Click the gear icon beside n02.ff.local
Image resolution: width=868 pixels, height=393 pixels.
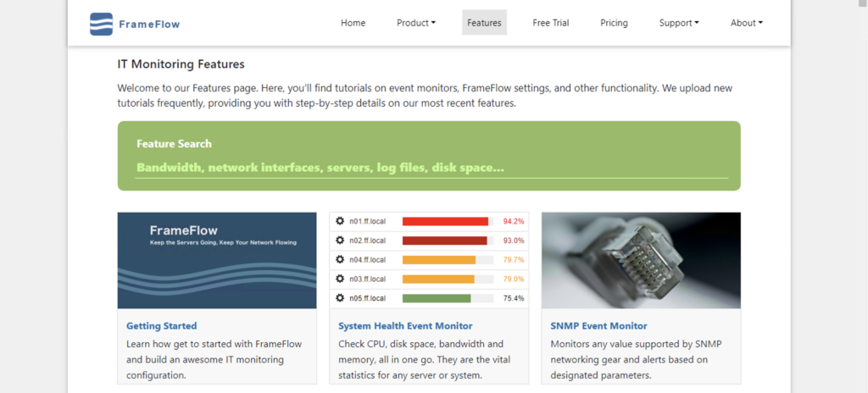point(340,241)
